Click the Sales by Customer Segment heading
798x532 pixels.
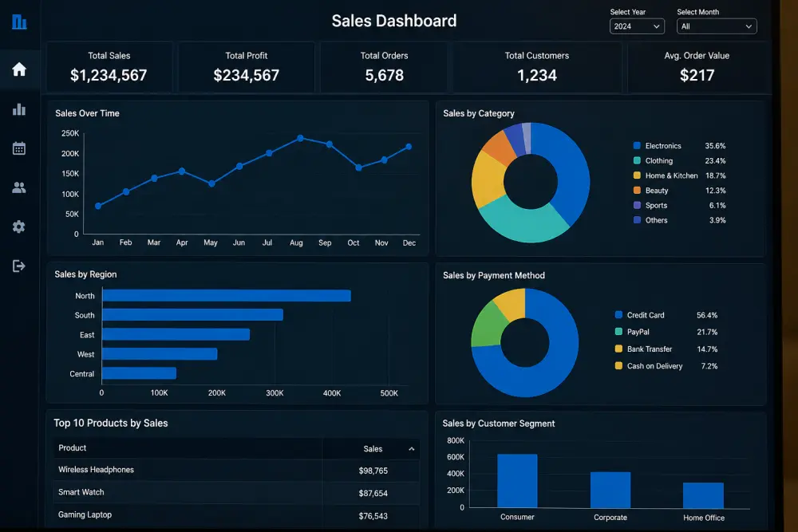(x=498, y=424)
